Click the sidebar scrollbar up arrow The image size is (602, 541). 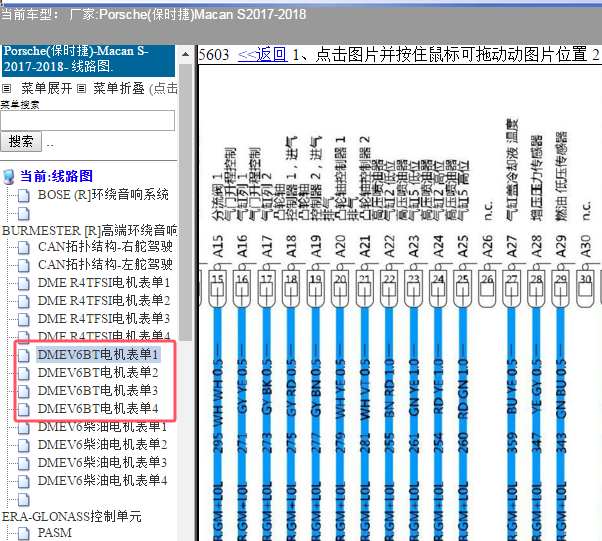185,55
